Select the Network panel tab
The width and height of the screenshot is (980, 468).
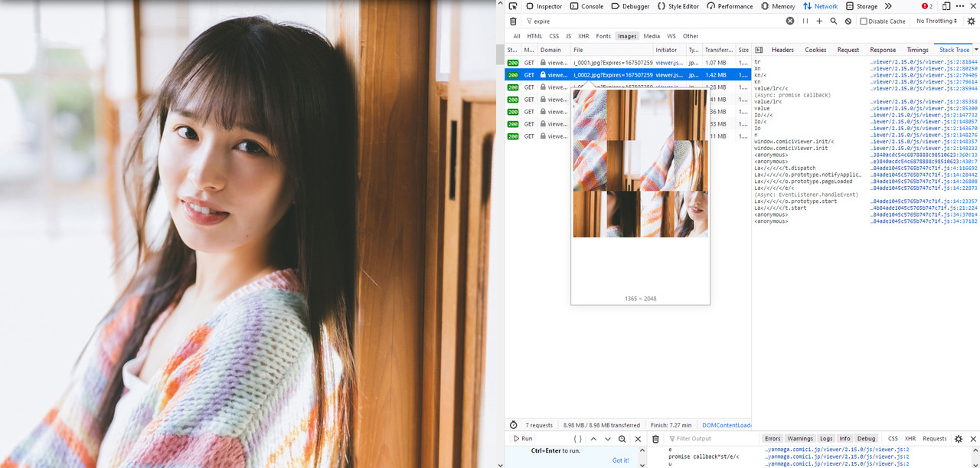pyautogui.click(x=820, y=6)
